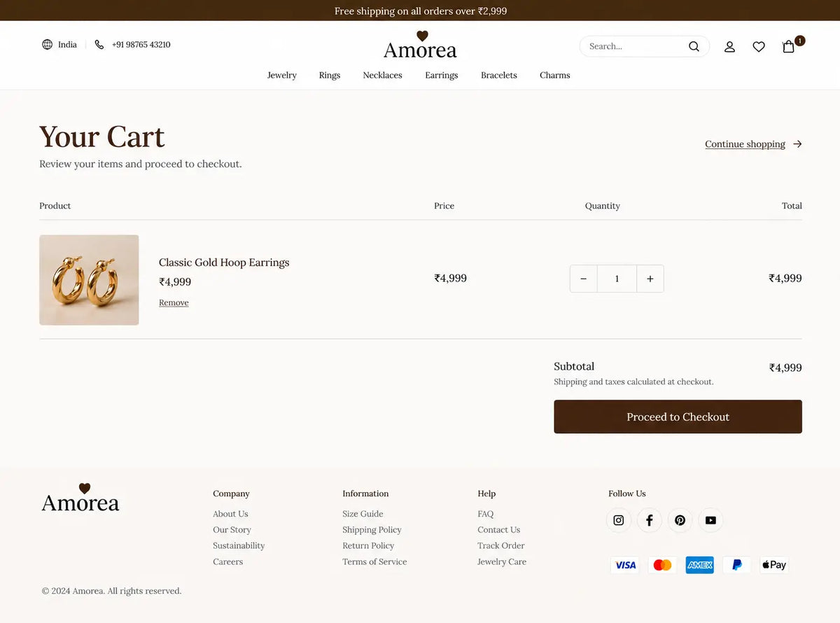
Task: Click the Apple Pay badge
Action: 773,565
